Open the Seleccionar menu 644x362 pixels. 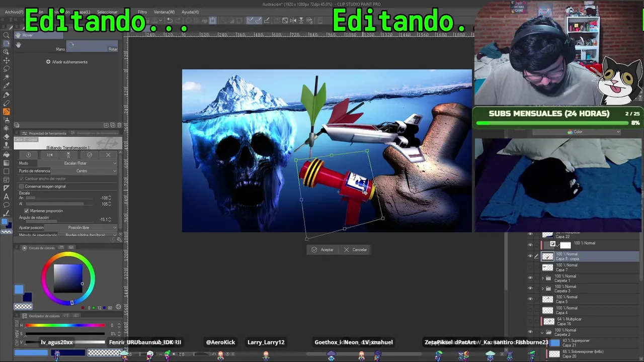(107, 12)
